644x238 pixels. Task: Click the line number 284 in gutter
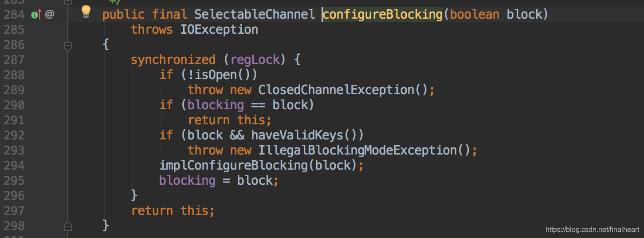14,15
